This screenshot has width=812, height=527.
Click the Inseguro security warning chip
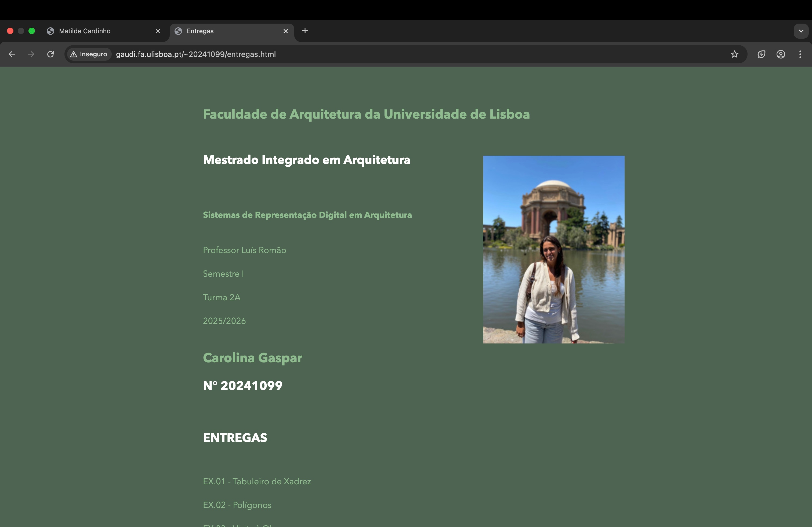coord(89,54)
